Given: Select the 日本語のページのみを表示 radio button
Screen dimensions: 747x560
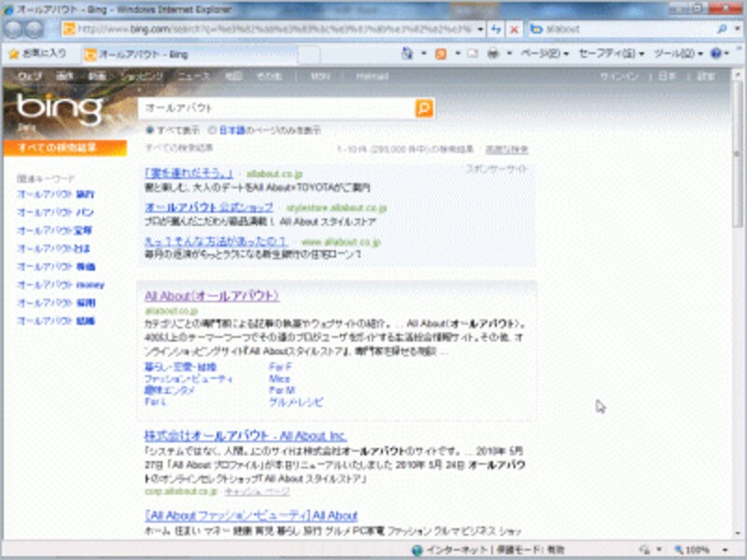Looking at the screenshot, I should (212, 130).
